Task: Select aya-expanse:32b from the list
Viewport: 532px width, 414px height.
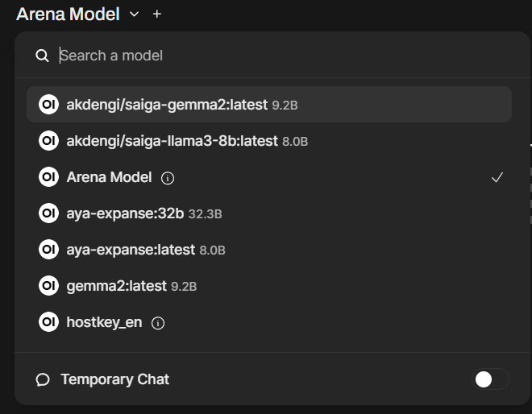Action: pos(125,213)
